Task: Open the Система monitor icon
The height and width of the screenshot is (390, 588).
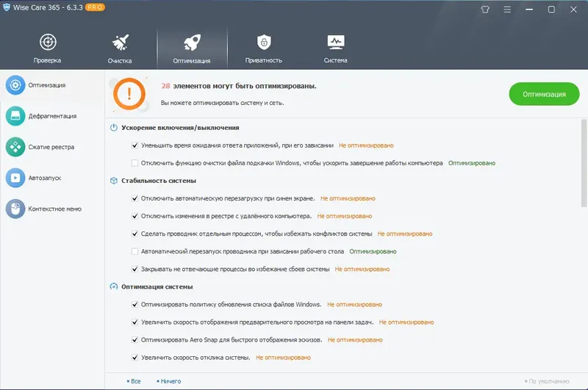Action: (336, 43)
